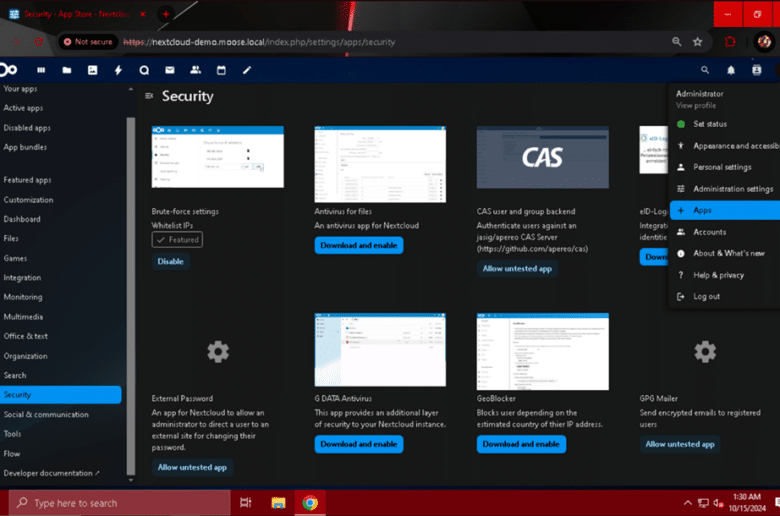Open the GeoBlocker screenshot thumbnail

pos(543,351)
